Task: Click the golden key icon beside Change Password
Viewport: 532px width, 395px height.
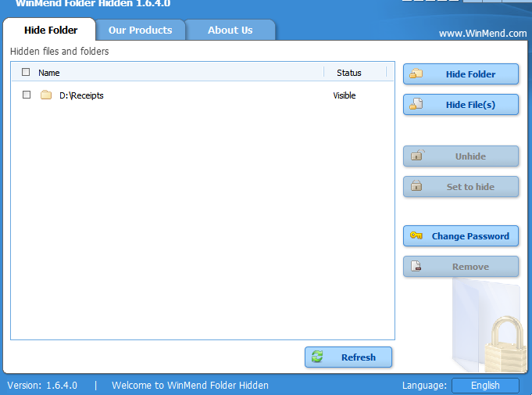Action: (416, 235)
